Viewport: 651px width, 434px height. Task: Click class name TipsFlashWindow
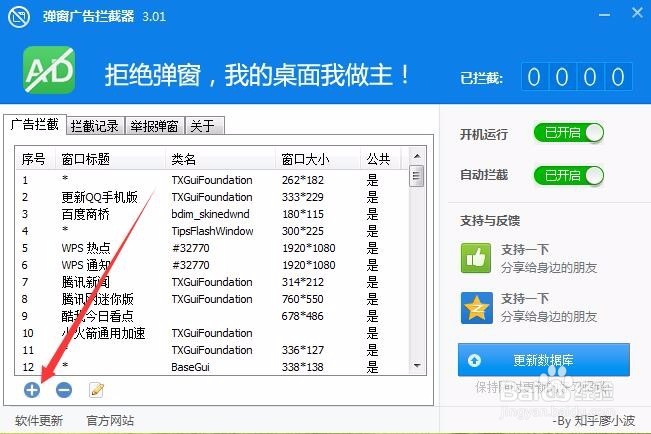tap(212, 231)
